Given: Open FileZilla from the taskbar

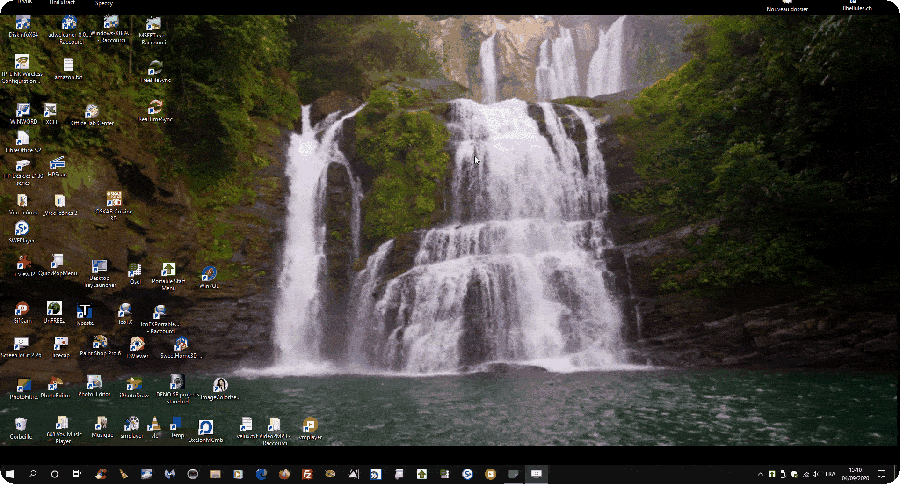Looking at the screenshot, I should 308,473.
